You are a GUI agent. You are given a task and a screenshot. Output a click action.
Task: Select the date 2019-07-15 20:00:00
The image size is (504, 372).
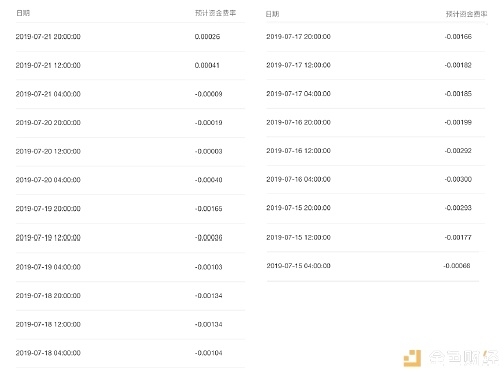(298, 208)
